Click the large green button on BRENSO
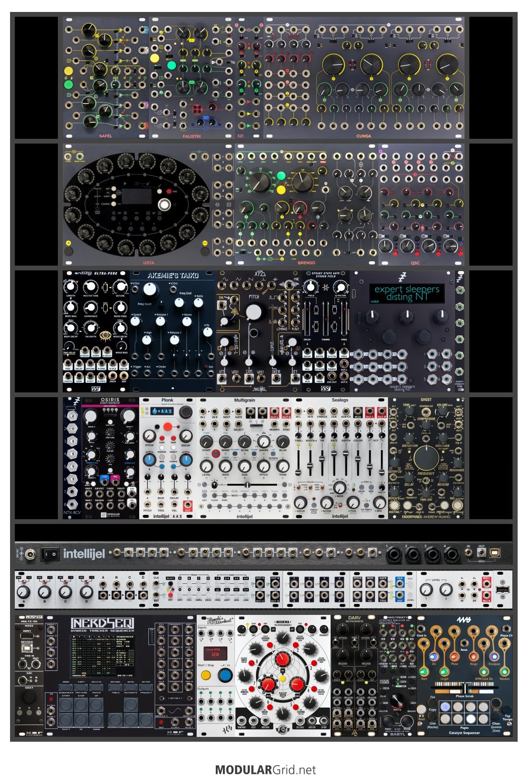532x780 pixels. (281, 176)
